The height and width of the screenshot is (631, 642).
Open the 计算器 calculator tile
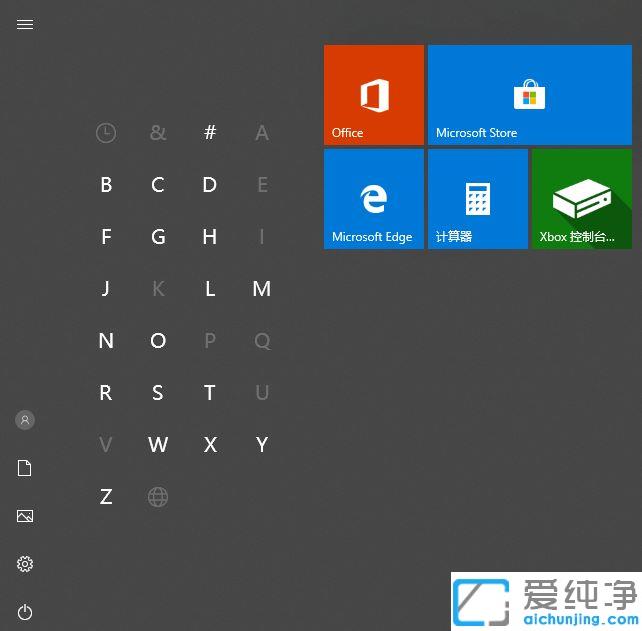[478, 199]
